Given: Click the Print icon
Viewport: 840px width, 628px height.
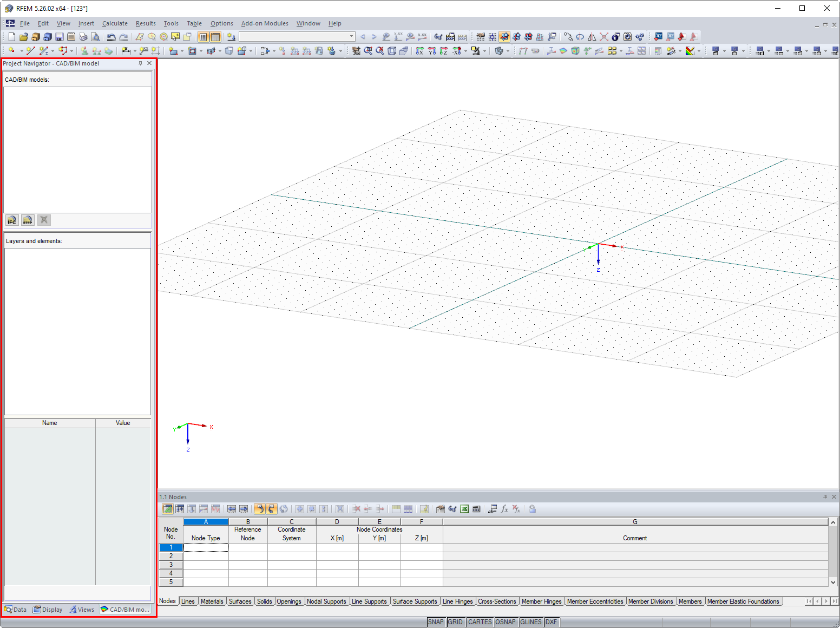Looking at the screenshot, I should tap(83, 36).
